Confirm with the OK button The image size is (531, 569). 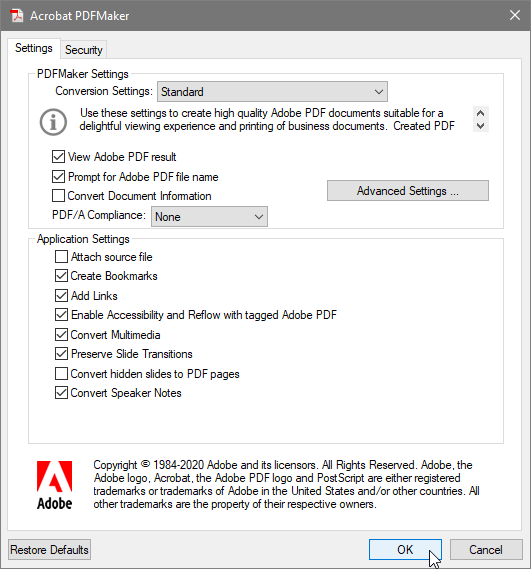[x=405, y=549]
